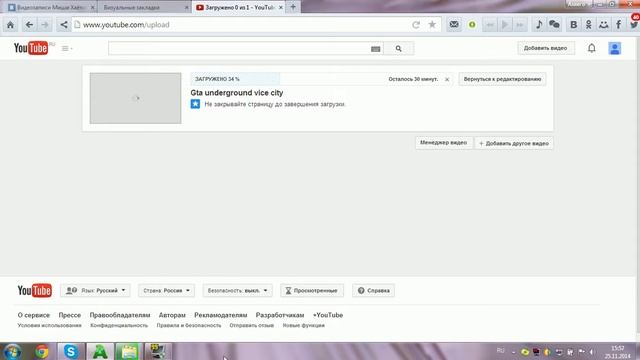The height and width of the screenshot is (360, 640).
Task: Open 'Рекламодателям' footer link
Action: click(221, 315)
